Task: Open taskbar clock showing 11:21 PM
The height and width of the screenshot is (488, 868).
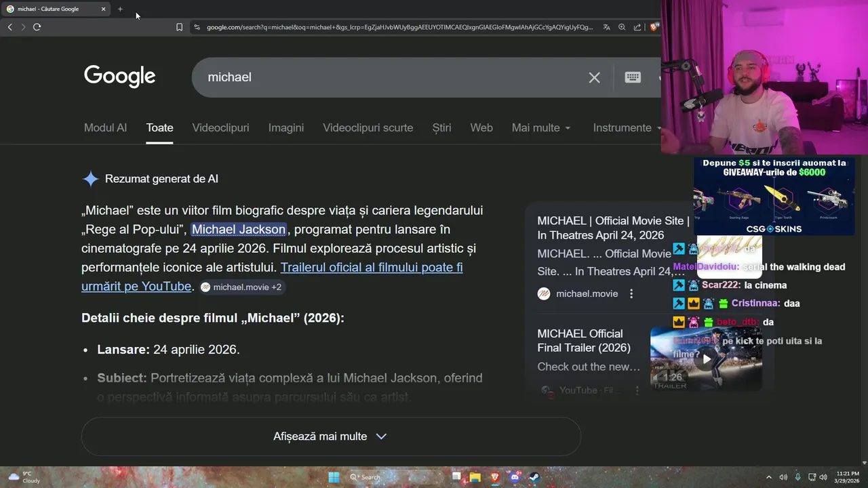Action: coord(848,477)
